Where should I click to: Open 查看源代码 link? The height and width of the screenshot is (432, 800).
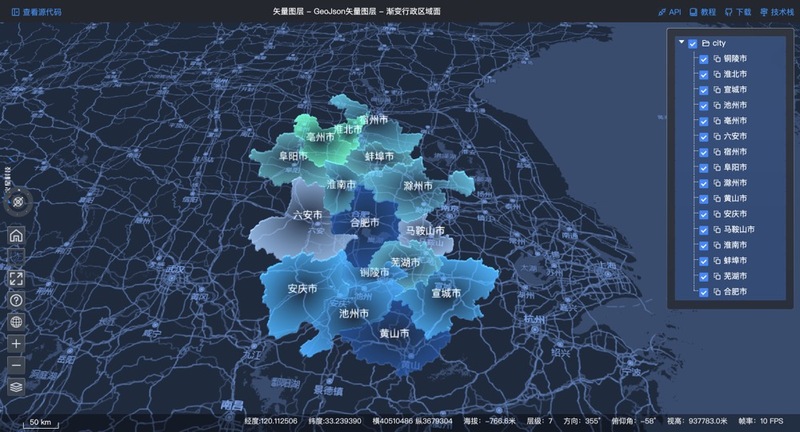(42, 12)
